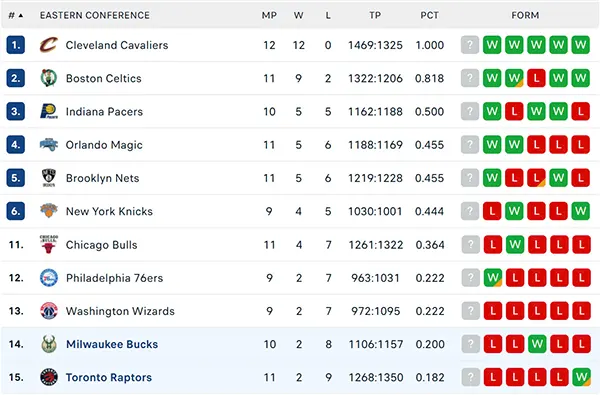Click the Chicago Bulls team logo
The height and width of the screenshot is (395, 600).
point(49,245)
